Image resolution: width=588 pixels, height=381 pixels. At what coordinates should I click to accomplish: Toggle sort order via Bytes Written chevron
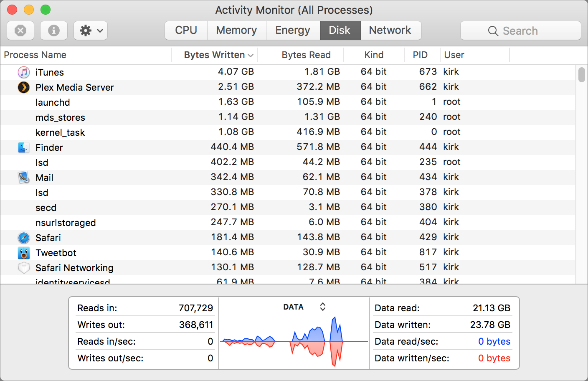click(x=250, y=55)
